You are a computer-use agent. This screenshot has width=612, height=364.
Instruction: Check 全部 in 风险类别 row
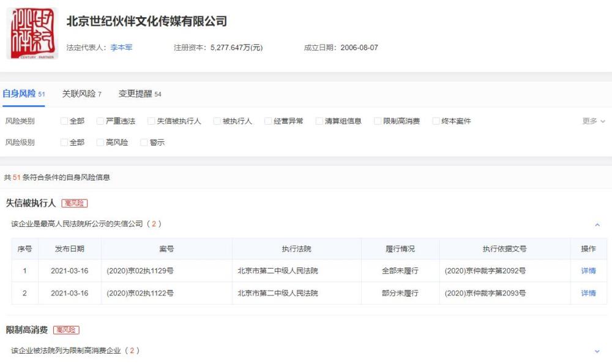pos(64,121)
